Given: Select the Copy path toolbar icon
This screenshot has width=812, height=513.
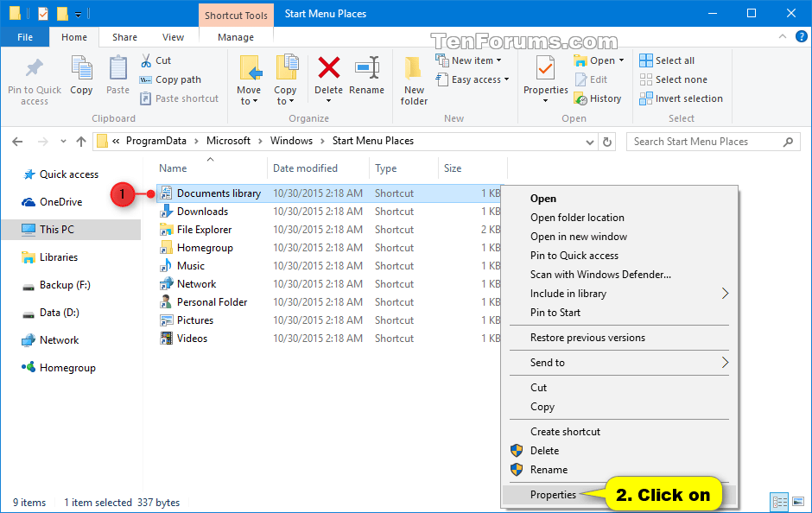Looking at the screenshot, I should coord(170,79).
